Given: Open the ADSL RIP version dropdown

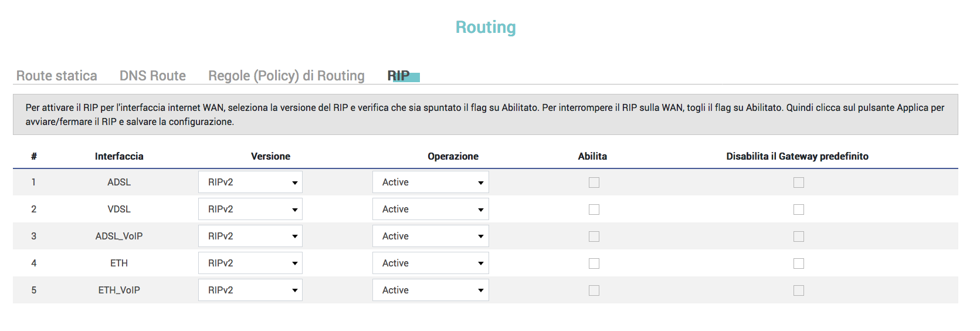Looking at the screenshot, I should [x=250, y=183].
